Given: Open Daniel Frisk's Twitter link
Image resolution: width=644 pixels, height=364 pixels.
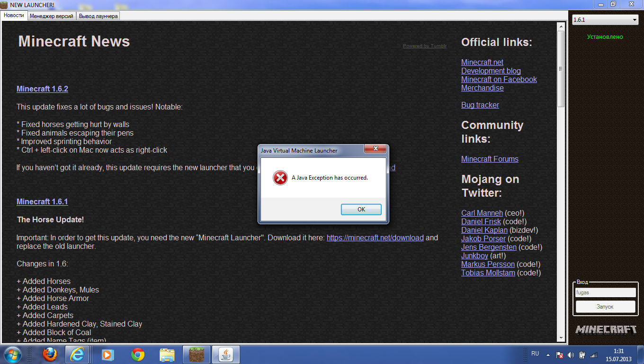Looking at the screenshot, I should (x=481, y=221).
